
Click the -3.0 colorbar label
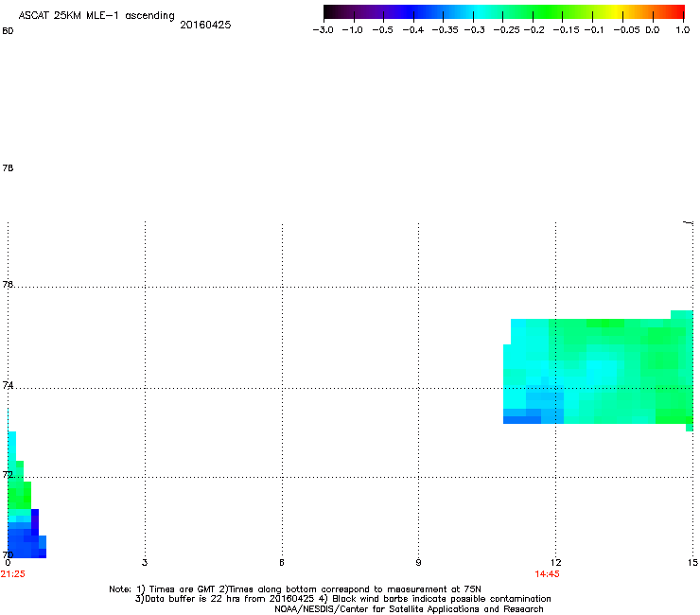[x=323, y=30]
